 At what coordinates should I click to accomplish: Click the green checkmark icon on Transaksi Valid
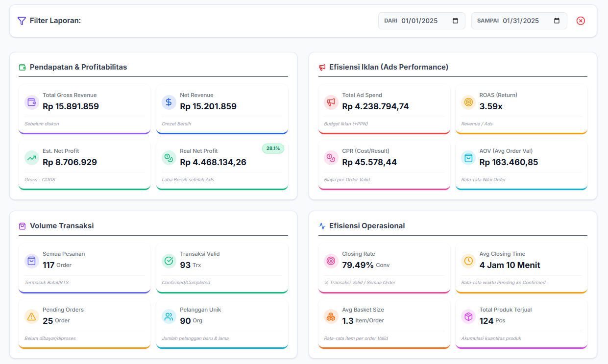pyautogui.click(x=169, y=261)
